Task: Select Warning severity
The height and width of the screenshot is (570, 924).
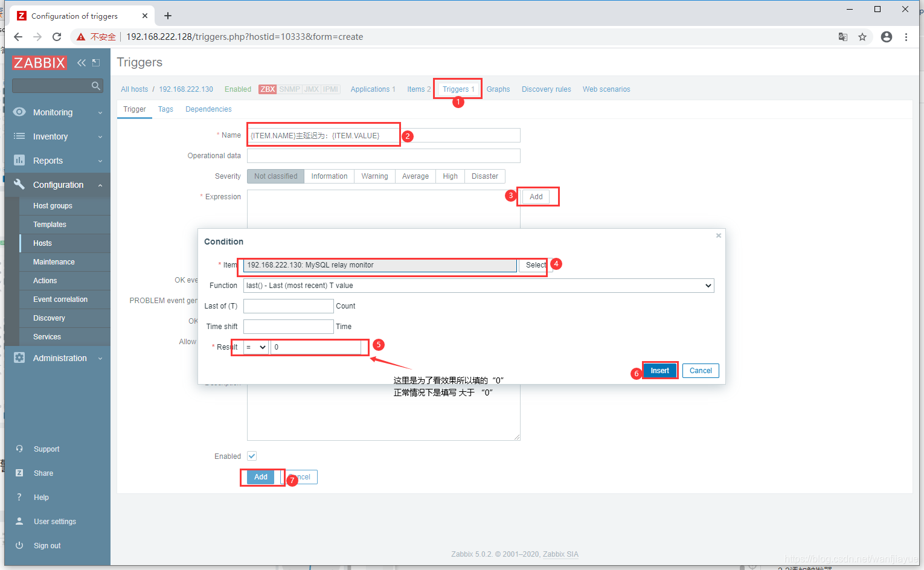Action: pos(374,176)
